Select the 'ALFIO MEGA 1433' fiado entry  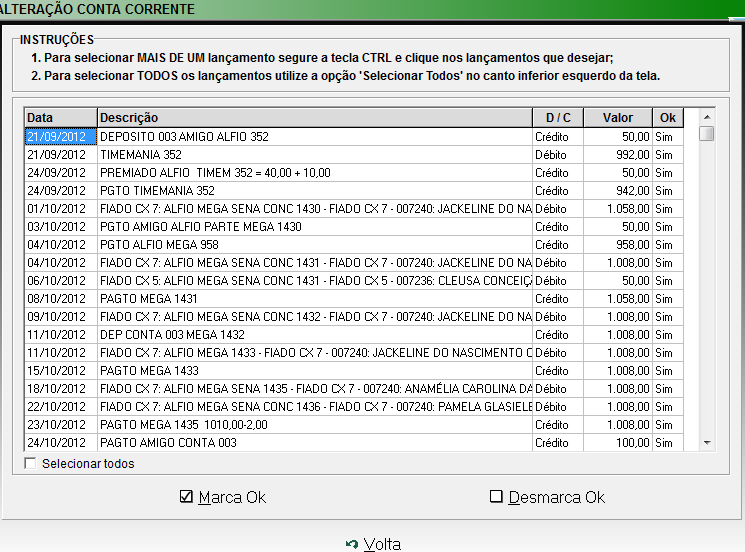(354, 353)
